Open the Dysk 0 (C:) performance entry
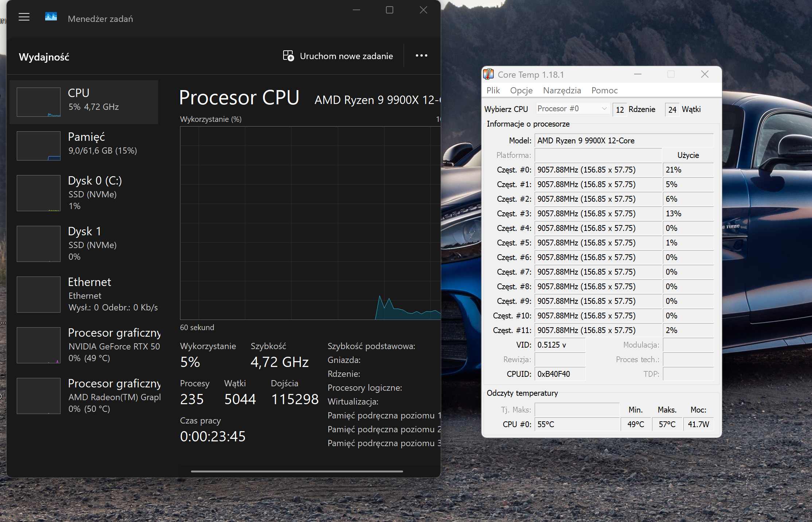The width and height of the screenshot is (812, 522). pos(84,193)
